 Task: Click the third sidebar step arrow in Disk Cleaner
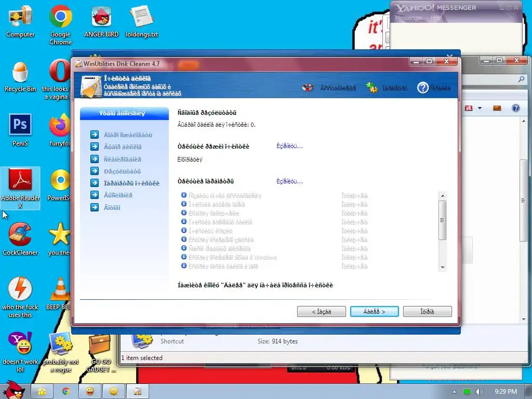point(95,159)
